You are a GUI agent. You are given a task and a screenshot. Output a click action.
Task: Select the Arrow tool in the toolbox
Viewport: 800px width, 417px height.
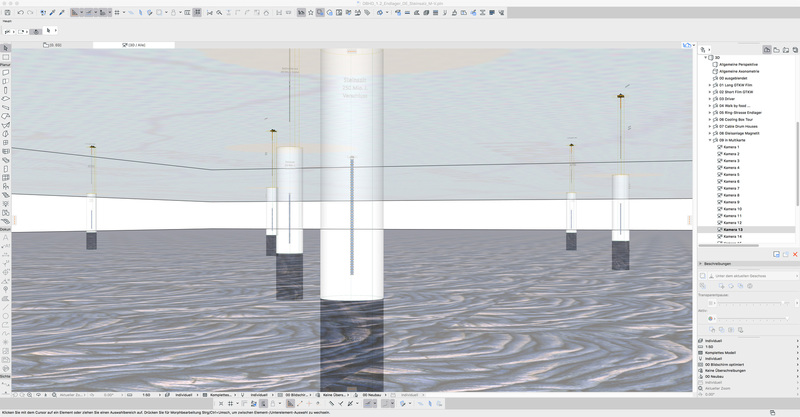tap(6, 48)
